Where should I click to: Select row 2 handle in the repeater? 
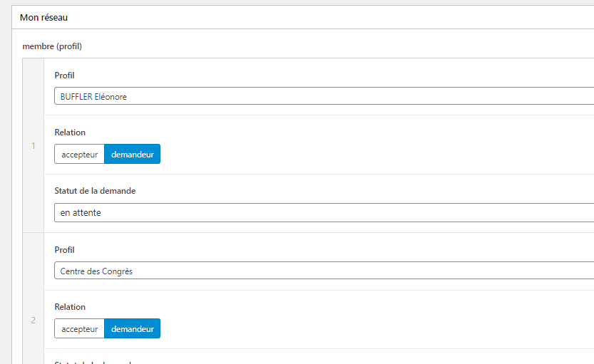point(34,320)
